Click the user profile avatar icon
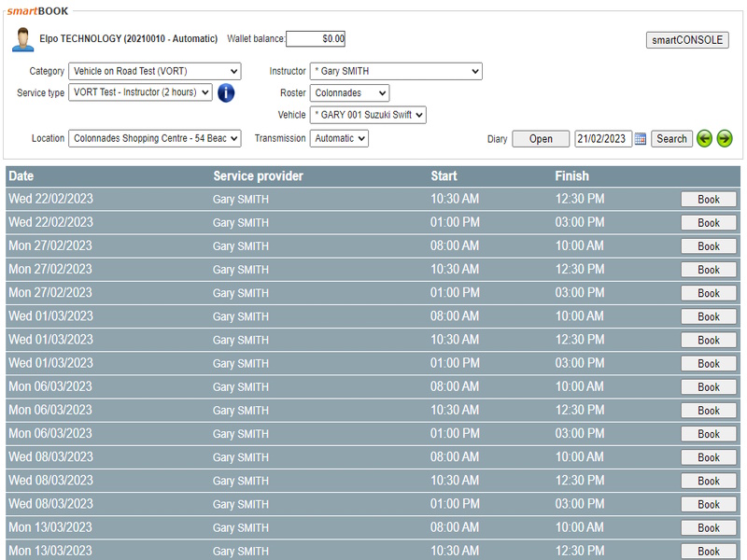747x560 pixels. (22, 39)
